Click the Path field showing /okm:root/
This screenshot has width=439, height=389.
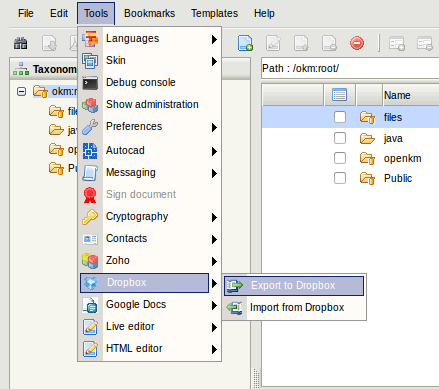[350, 68]
